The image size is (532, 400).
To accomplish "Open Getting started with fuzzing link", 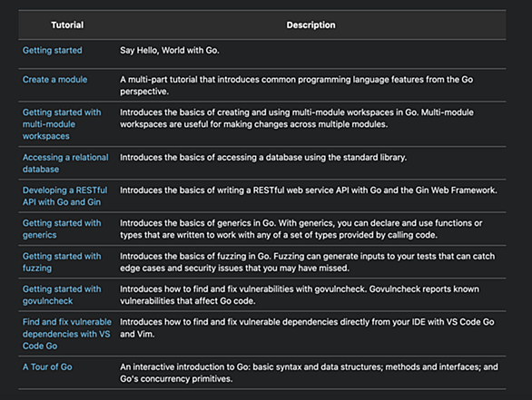I will (x=62, y=262).
